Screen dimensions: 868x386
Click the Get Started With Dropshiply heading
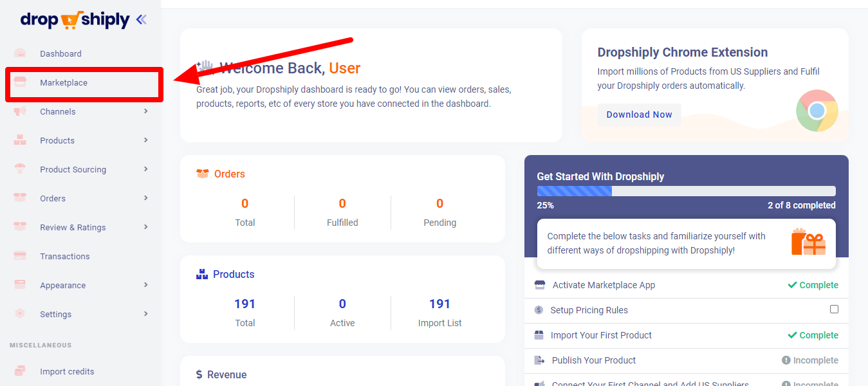pos(601,176)
